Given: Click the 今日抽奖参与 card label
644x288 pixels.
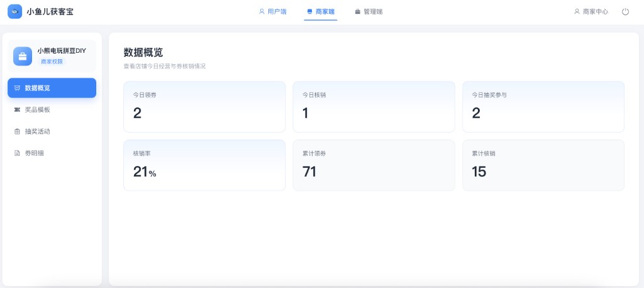Looking at the screenshot, I should pos(489,95).
